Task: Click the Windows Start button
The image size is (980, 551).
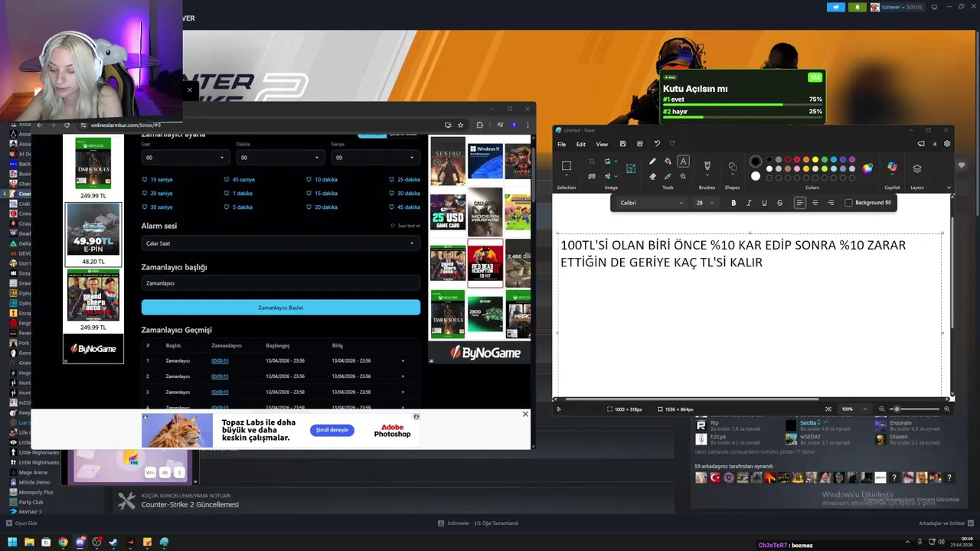Action: coord(12,543)
